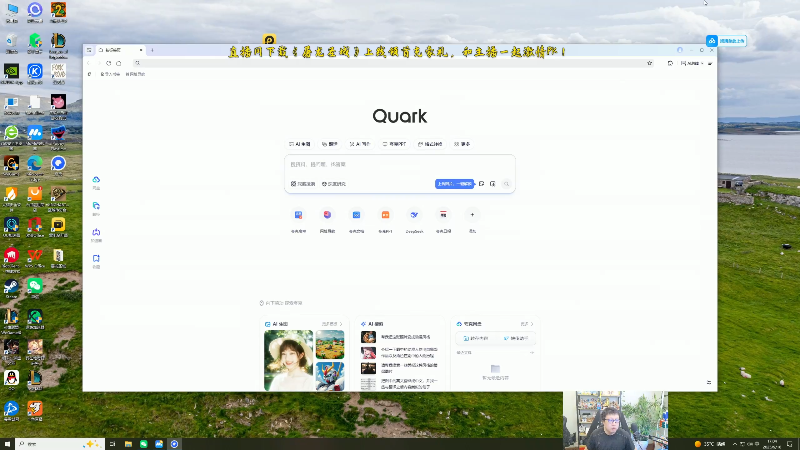Open the DeepSeek shortcut
The height and width of the screenshot is (450, 800).
pyautogui.click(x=414, y=215)
